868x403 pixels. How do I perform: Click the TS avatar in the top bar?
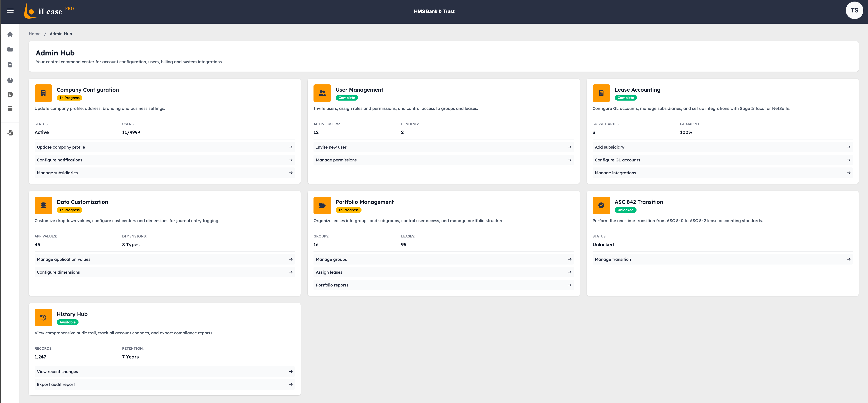855,10
